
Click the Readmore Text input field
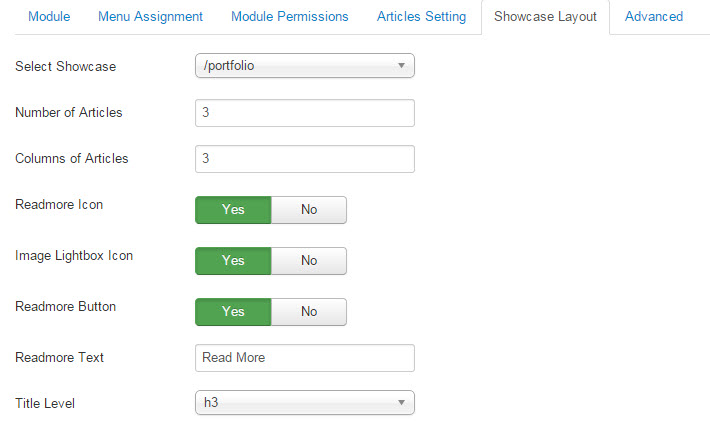point(304,358)
